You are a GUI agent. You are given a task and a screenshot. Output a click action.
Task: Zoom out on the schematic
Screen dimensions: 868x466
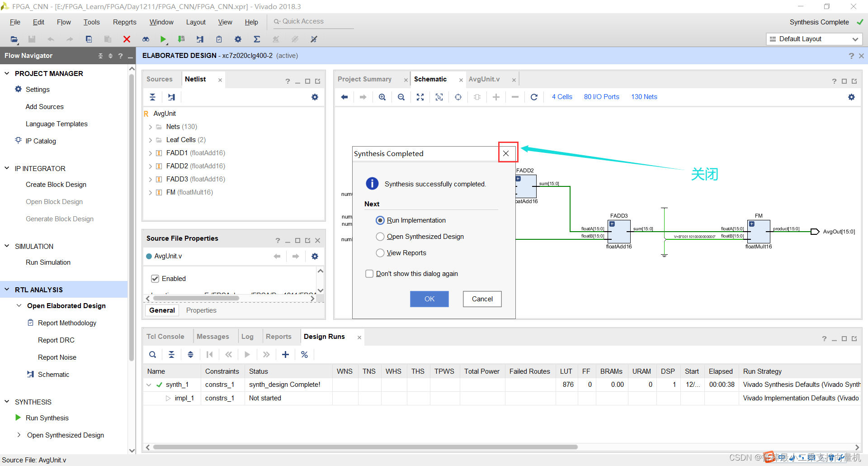(x=401, y=97)
